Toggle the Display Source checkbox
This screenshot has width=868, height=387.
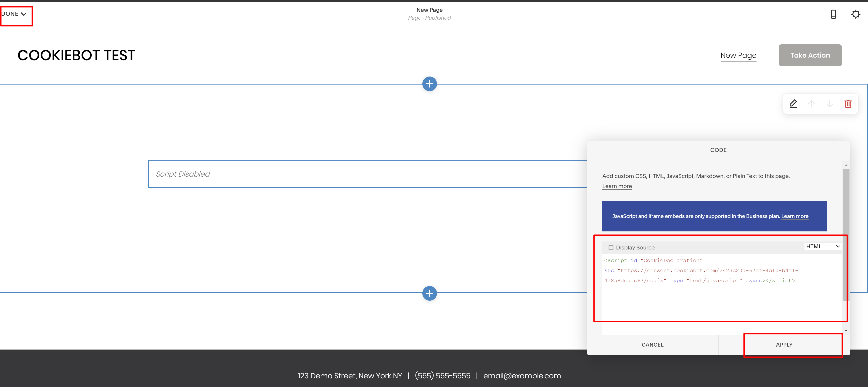pos(611,247)
